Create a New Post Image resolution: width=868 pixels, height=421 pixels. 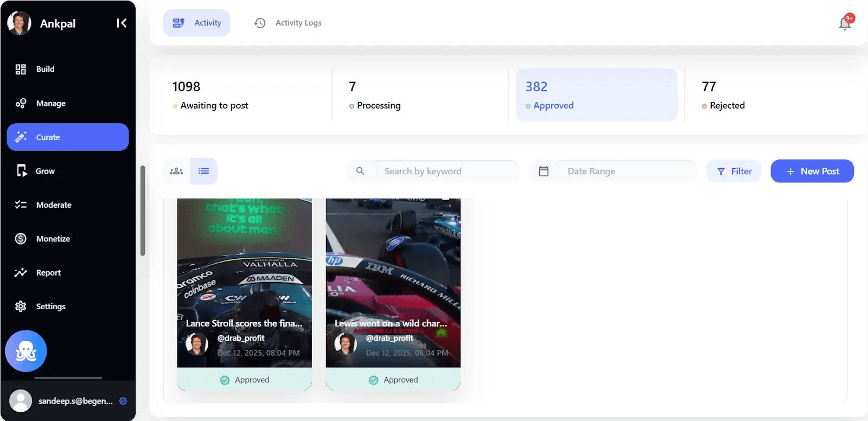[x=812, y=171]
